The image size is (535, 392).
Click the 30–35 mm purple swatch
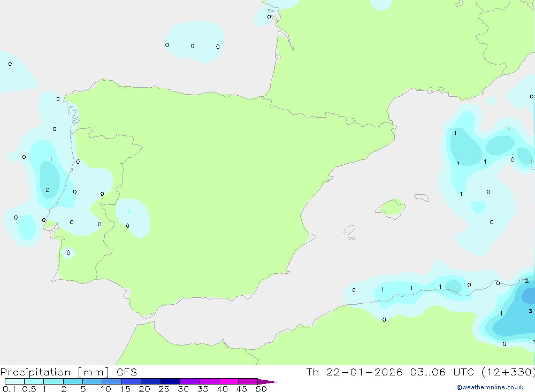tap(190, 381)
